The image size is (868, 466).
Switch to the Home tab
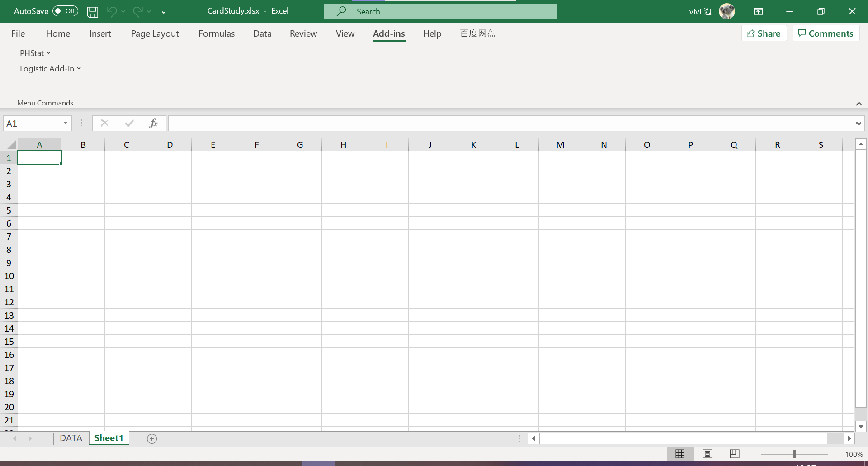(x=58, y=33)
